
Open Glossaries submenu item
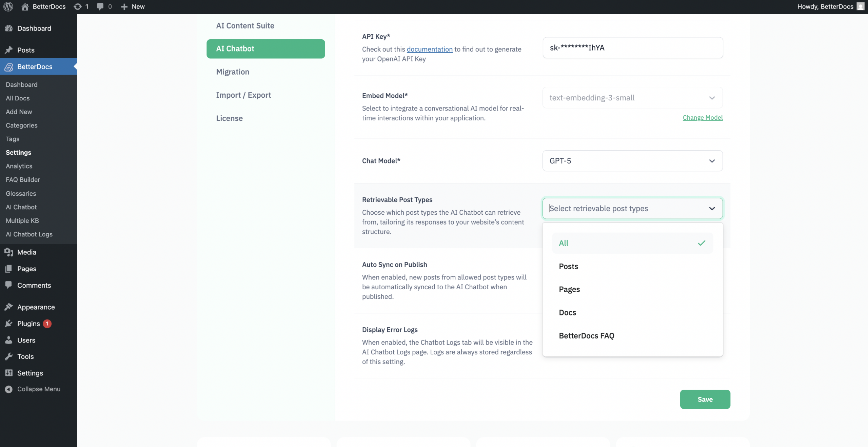[x=21, y=193]
